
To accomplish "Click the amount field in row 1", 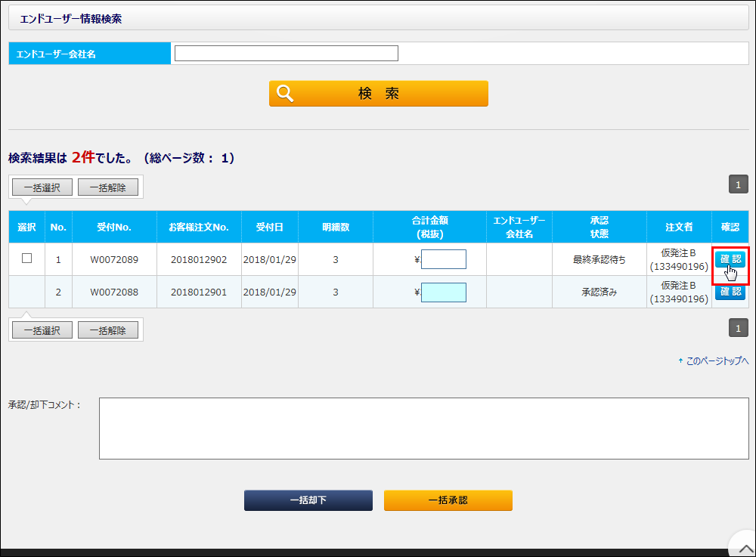I will click(443, 259).
